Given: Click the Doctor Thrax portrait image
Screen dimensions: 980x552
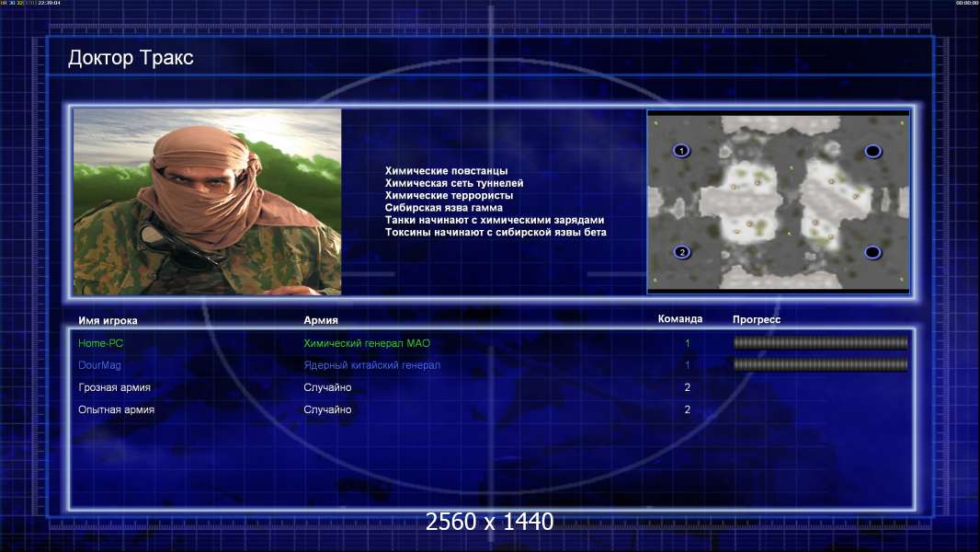Looking at the screenshot, I should [208, 201].
